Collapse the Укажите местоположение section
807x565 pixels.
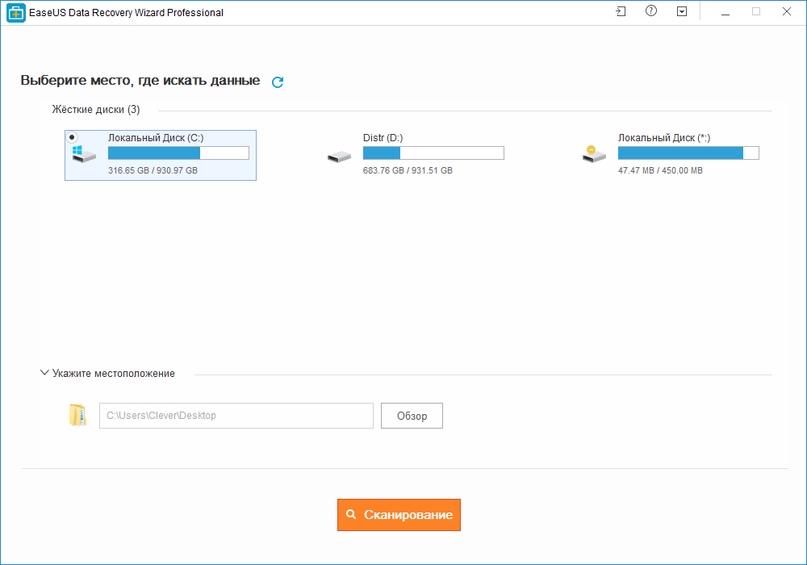(44, 373)
